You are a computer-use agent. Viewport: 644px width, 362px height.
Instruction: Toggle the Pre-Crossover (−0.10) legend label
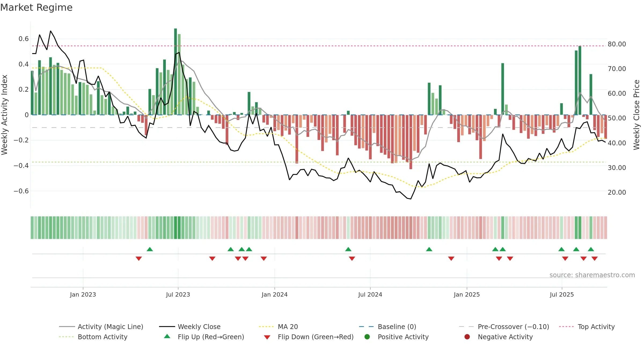(514, 327)
